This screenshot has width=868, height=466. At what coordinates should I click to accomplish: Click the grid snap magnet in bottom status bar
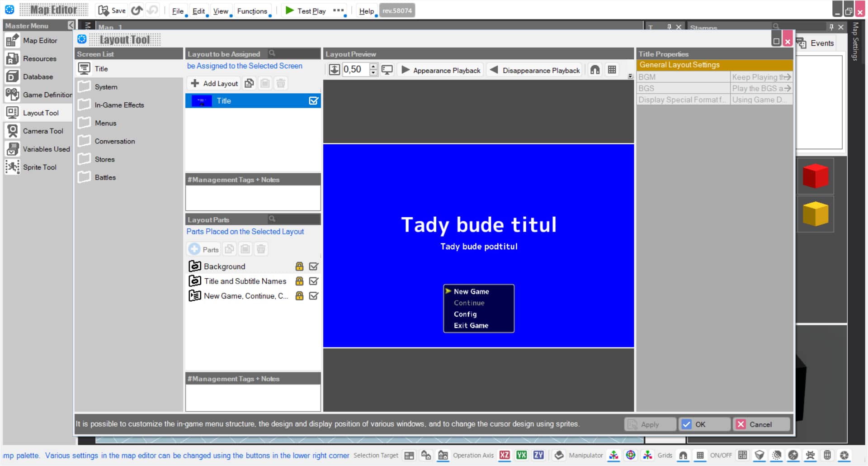point(683,455)
